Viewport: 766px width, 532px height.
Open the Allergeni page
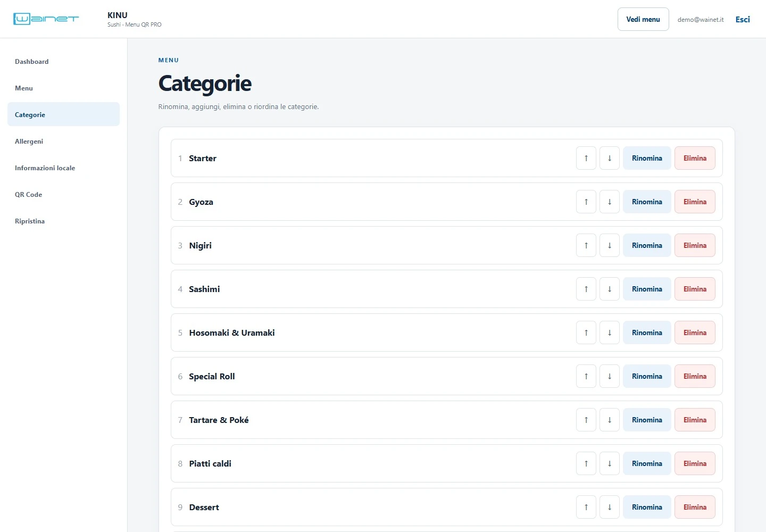coord(63,141)
